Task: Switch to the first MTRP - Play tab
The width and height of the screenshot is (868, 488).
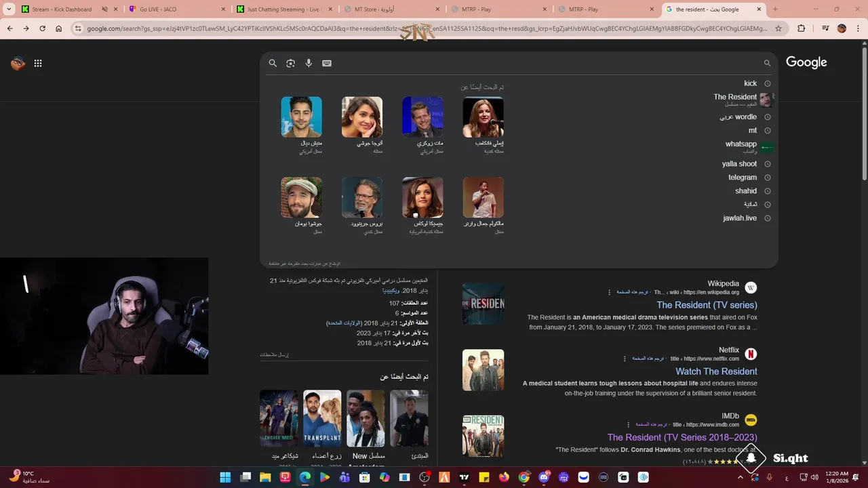Action: tap(500, 9)
